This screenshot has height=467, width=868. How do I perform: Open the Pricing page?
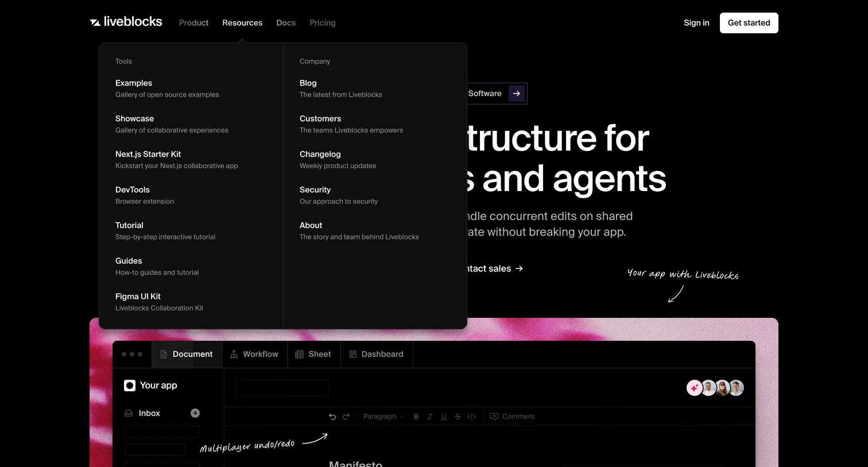click(323, 23)
